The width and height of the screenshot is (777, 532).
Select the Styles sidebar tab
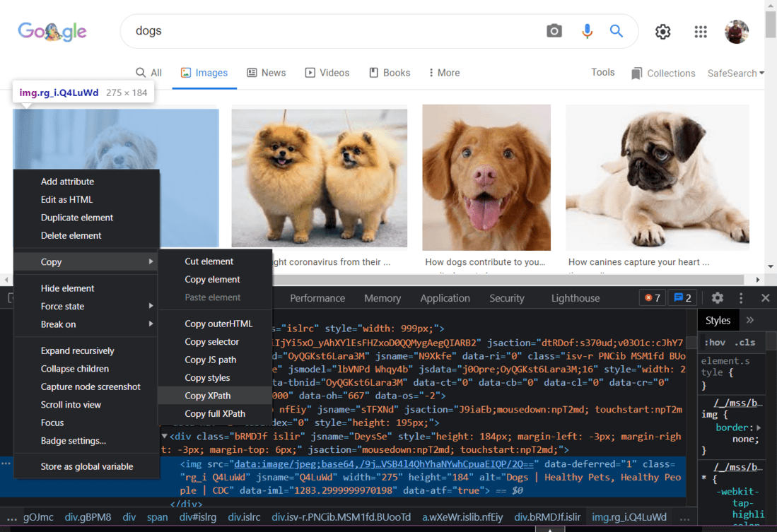tap(718, 321)
